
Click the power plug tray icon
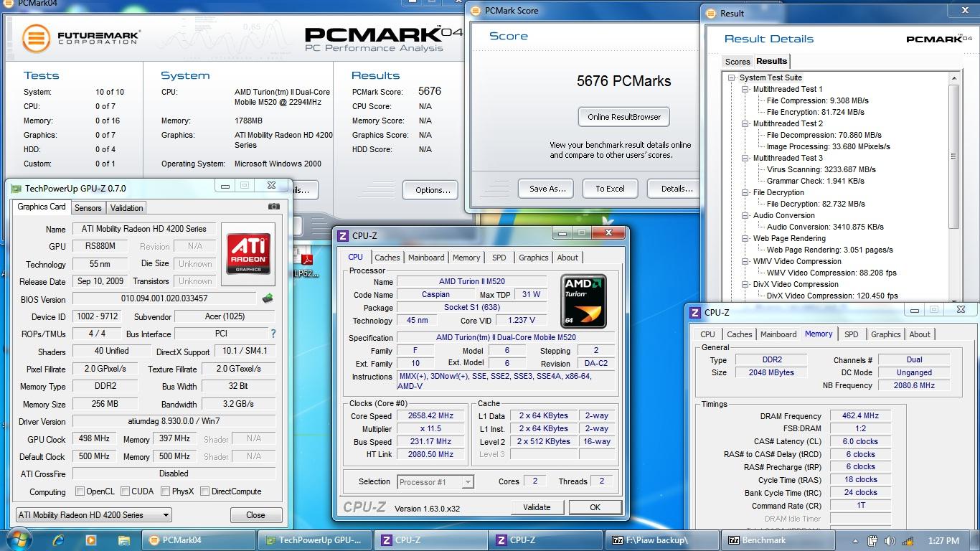pos(872,541)
